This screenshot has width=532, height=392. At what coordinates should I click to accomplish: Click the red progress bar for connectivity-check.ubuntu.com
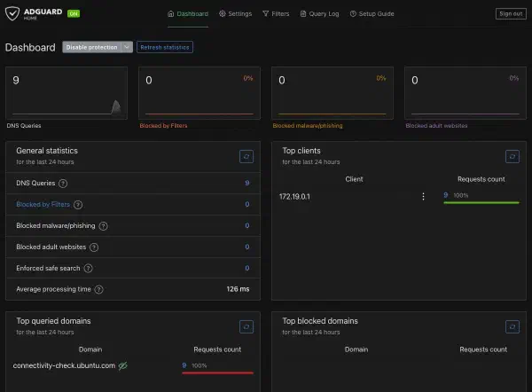tap(218, 373)
